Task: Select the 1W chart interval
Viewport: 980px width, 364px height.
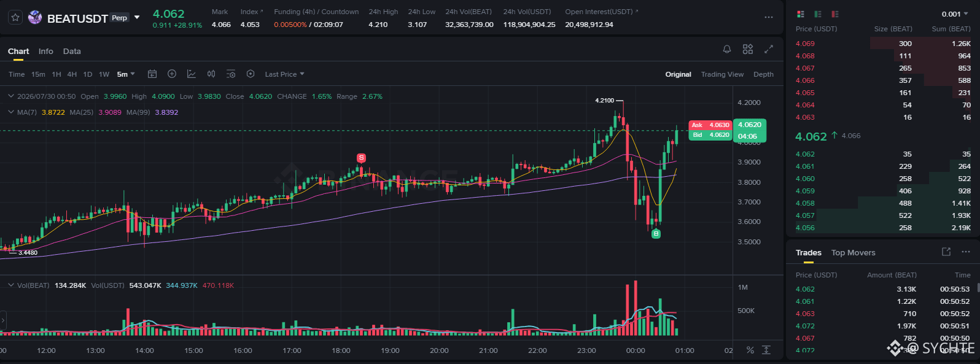Action: [x=104, y=74]
